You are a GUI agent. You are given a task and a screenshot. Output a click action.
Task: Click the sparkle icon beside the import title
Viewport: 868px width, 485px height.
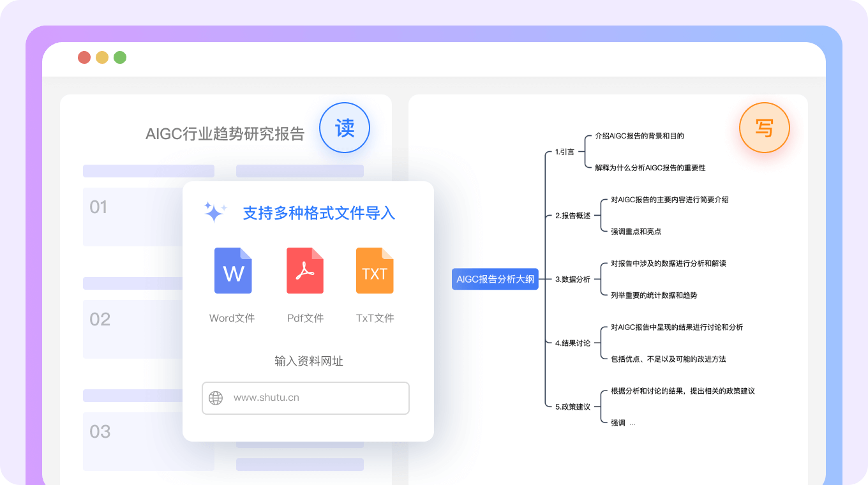click(214, 211)
